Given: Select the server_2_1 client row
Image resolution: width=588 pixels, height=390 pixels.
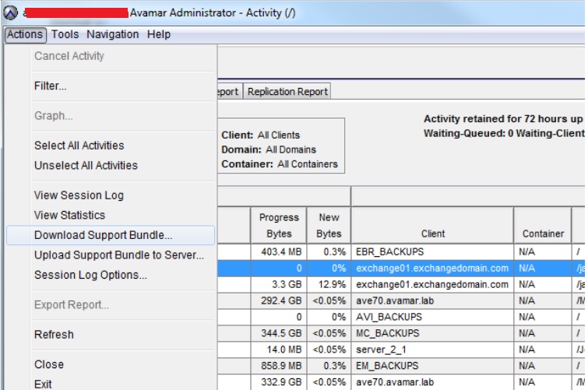Looking at the screenshot, I should click(x=401, y=350).
